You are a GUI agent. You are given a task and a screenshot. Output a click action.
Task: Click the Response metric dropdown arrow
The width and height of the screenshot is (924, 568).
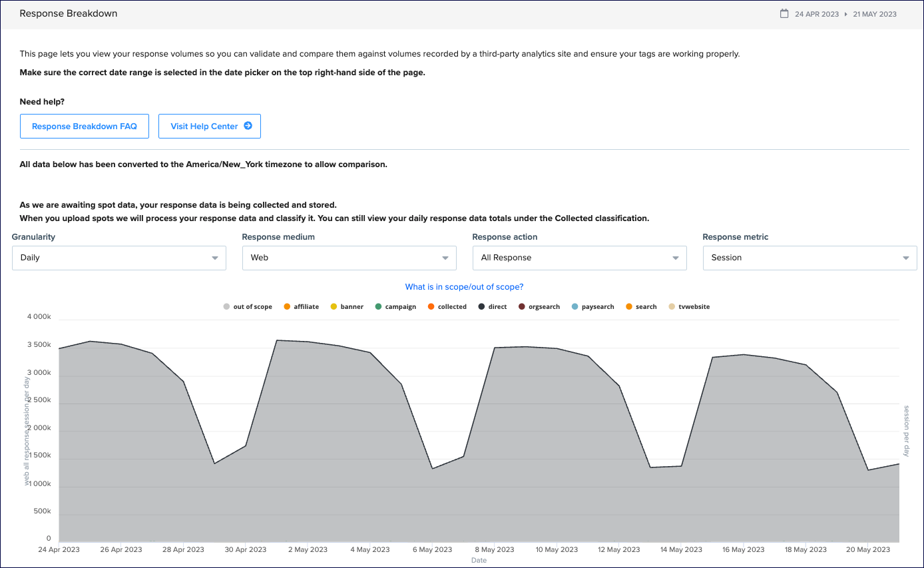point(905,258)
